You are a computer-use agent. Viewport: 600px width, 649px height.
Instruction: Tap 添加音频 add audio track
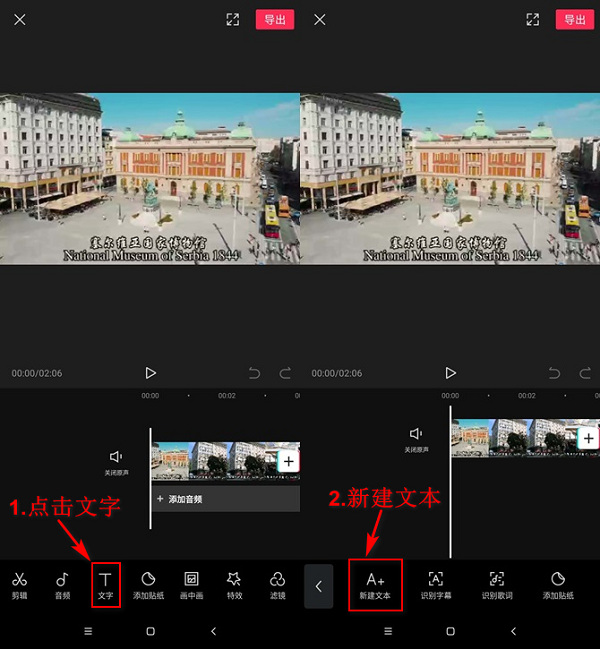[226, 499]
